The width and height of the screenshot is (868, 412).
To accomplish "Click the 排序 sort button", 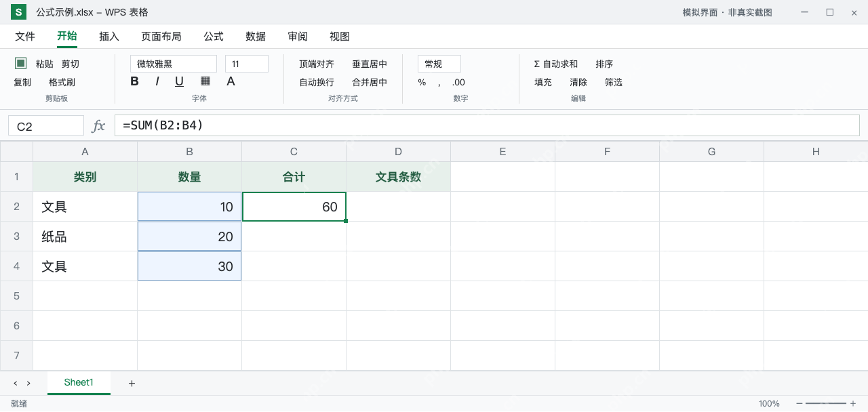I will 604,64.
